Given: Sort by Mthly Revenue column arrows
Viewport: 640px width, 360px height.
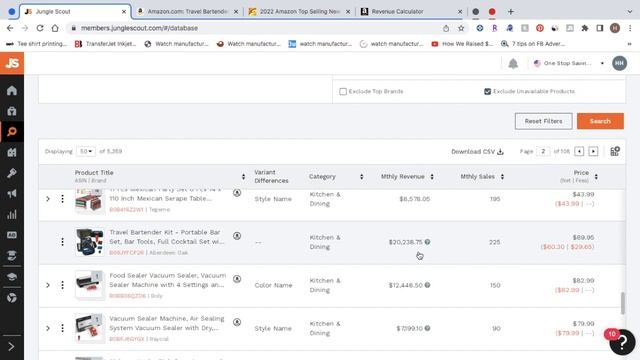Looking at the screenshot, I should tap(432, 176).
